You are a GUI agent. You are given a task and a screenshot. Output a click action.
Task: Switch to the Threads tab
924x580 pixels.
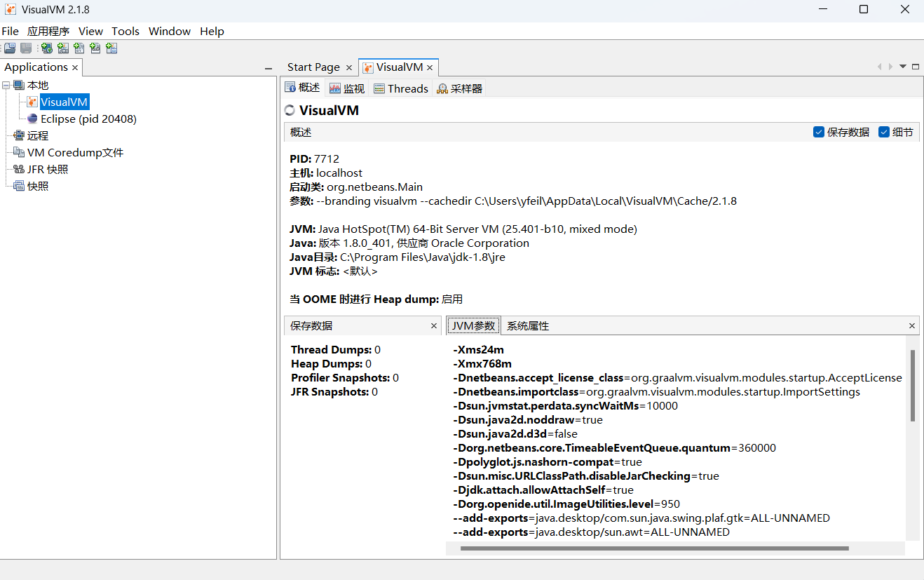tap(407, 88)
